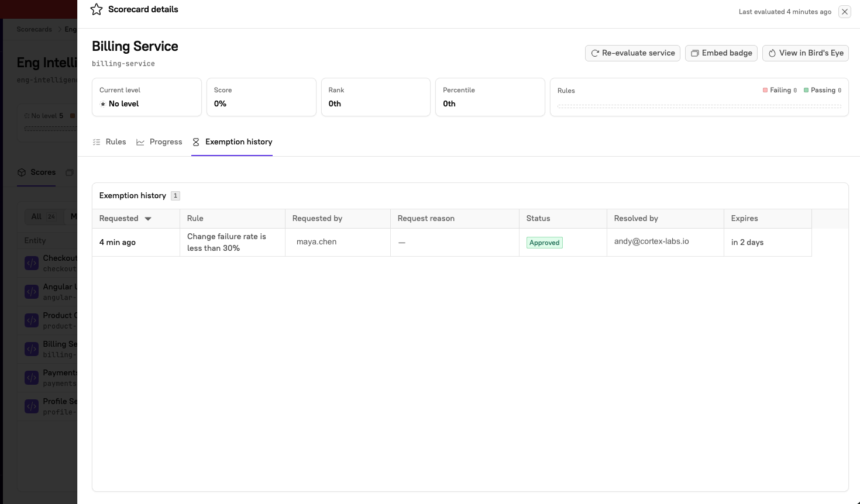Select the All 24 filter in background
The height and width of the screenshot is (504, 860).
coord(43,216)
